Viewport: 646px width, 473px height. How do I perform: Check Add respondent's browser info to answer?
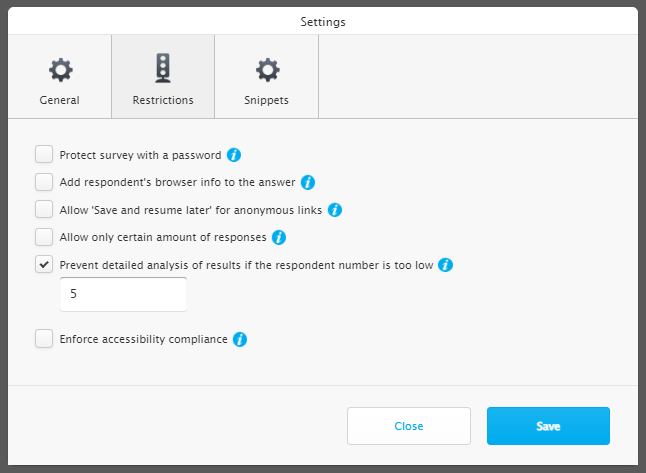[x=44, y=182]
